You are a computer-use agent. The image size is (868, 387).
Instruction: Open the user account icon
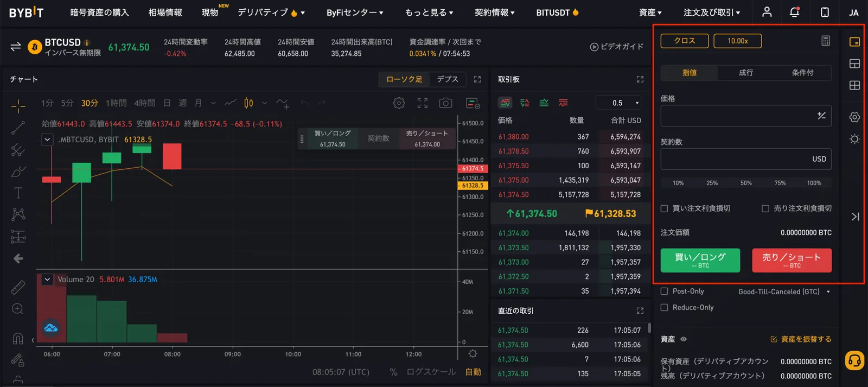pos(767,12)
